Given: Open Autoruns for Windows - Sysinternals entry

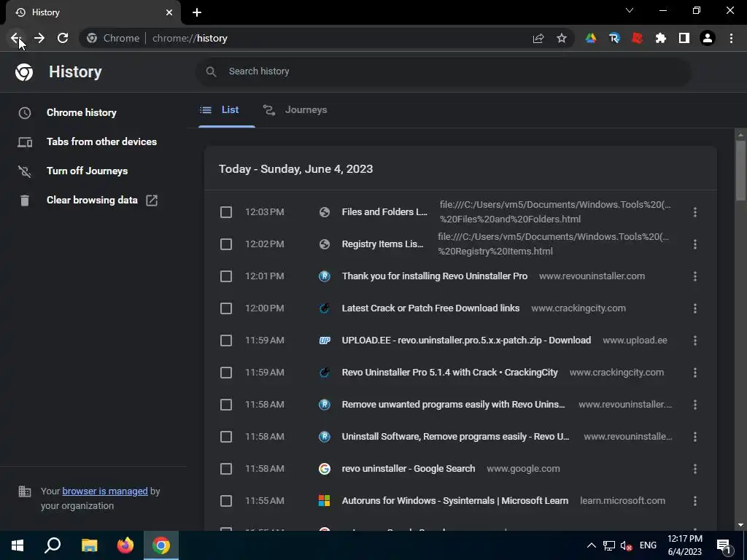Looking at the screenshot, I should (x=455, y=501).
